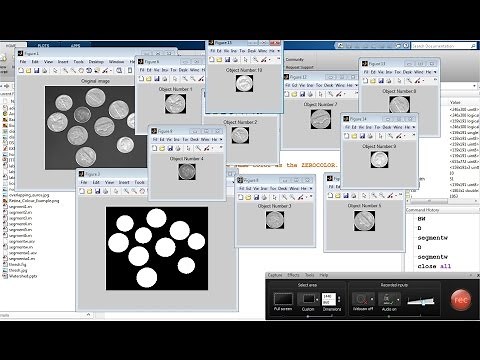The width and height of the screenshot is (480, 360).
Task: Select 'close all' in Command History
Action: tap(434, 266)
